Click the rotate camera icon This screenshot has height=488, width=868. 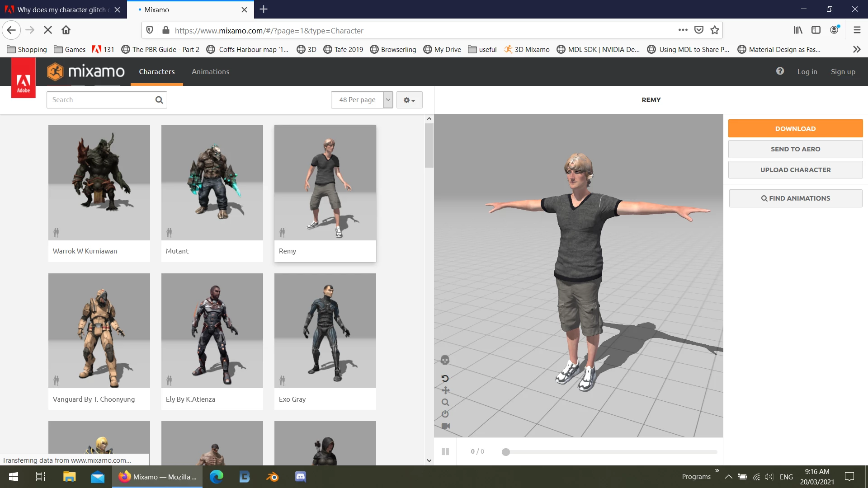(445, 378)
